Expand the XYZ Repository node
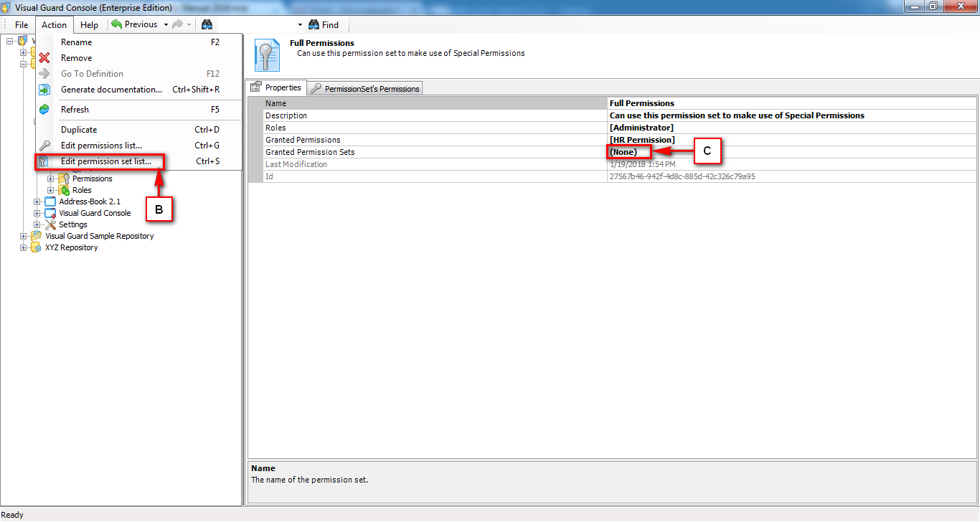 click(x=24, y=247)
